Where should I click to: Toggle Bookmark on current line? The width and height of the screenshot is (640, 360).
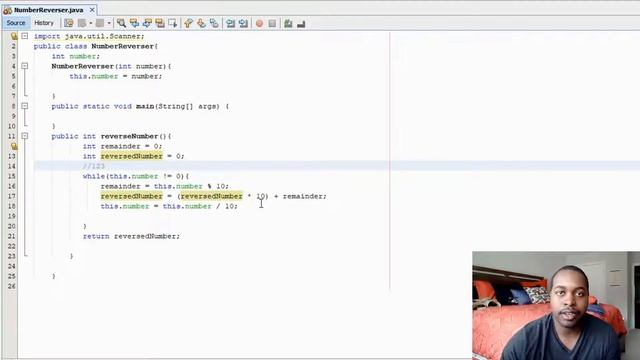tap(214, 23)
